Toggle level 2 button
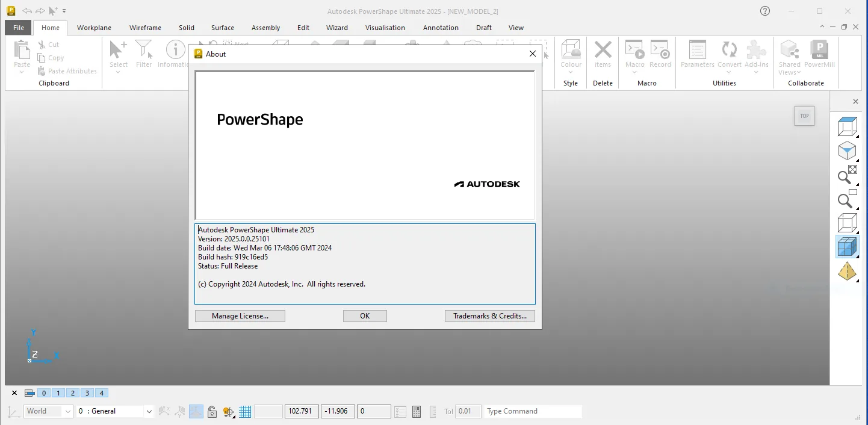This screenshot has width=868, height=425. (73, 393)
